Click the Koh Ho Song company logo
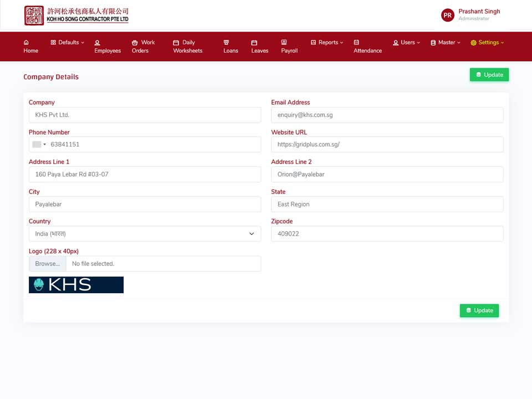The height and width of the screenshot is (399, 532). point(76,16)
